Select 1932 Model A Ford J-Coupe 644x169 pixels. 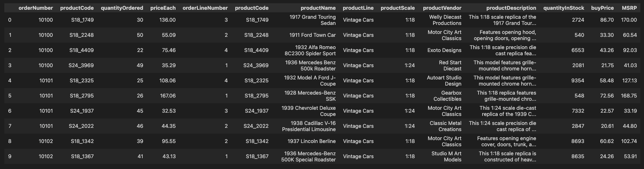point(310,81)
